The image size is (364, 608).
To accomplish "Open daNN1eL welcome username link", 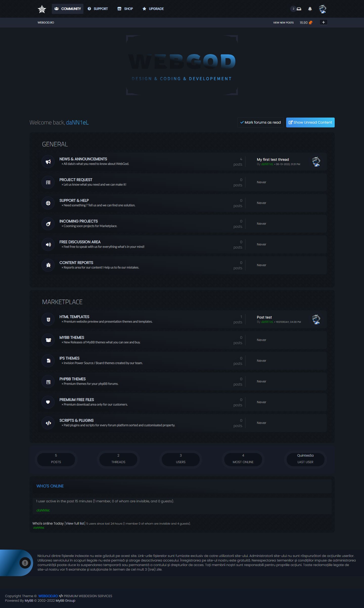I will coord(77,122).
